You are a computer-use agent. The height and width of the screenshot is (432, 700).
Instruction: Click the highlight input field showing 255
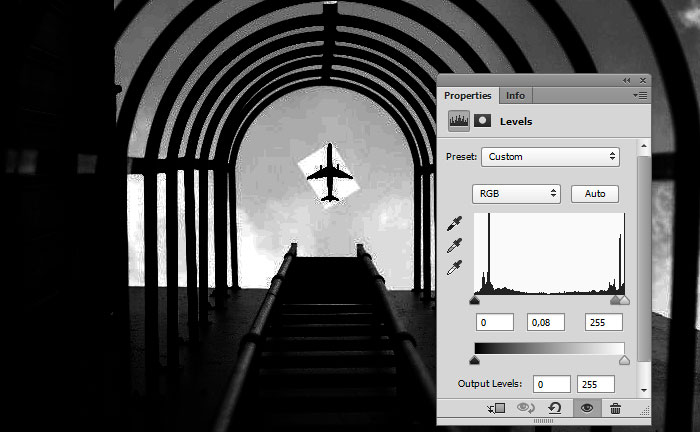pos(604,322)
